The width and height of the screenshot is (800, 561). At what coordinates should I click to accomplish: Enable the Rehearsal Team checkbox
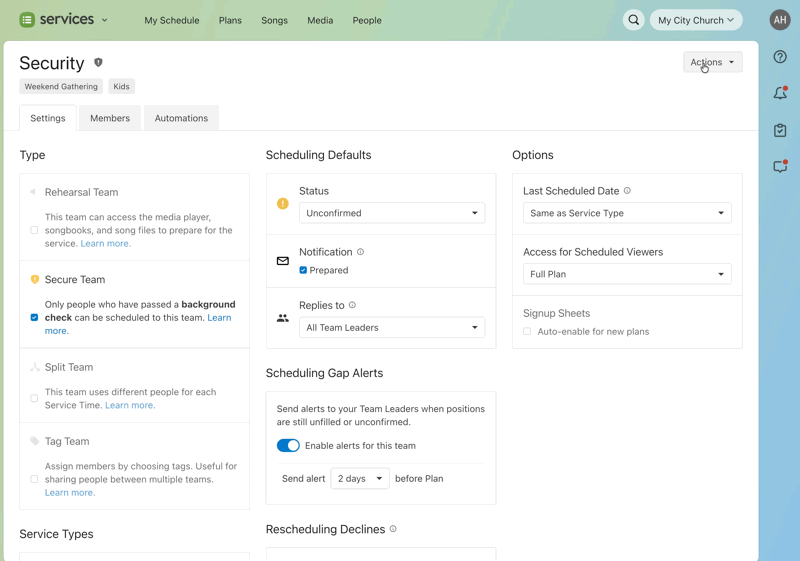[x=34, y=230]
